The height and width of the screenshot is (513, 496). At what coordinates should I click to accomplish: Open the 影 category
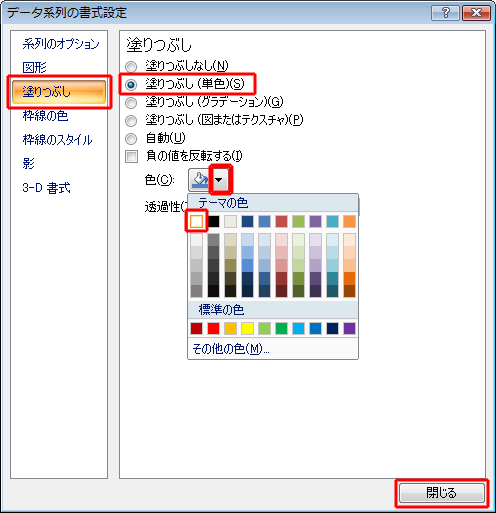[29, 164]
